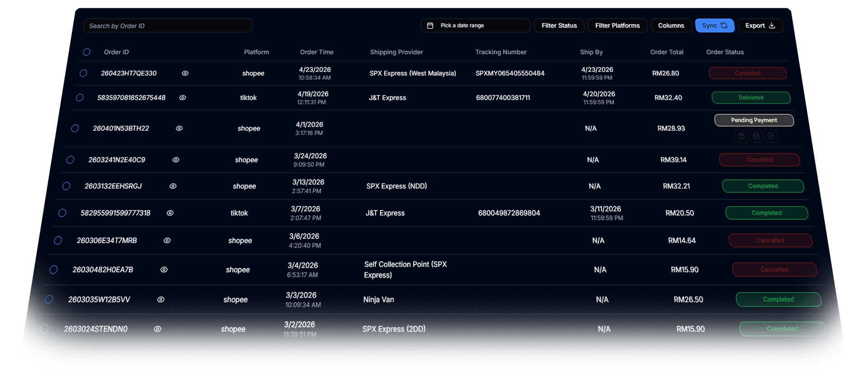Tick checkbox for order 260306E34T7MRB
Viewport: 868px width, 384px height.
coord(58,241)
